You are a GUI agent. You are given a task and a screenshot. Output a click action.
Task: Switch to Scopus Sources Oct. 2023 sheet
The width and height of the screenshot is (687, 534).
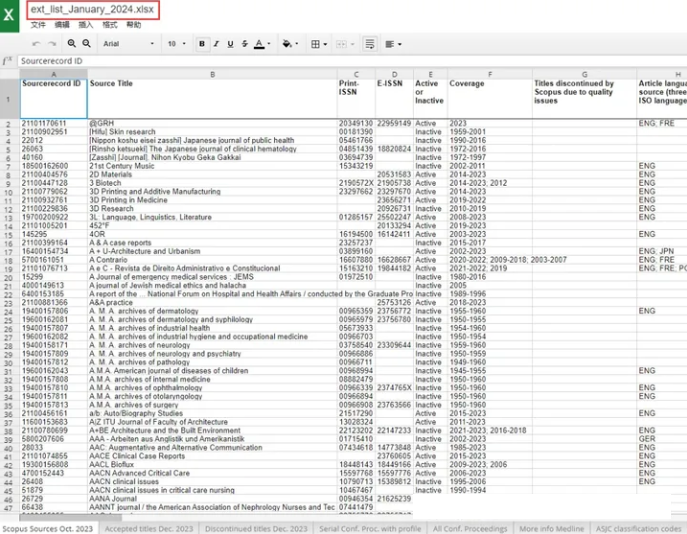48,529
